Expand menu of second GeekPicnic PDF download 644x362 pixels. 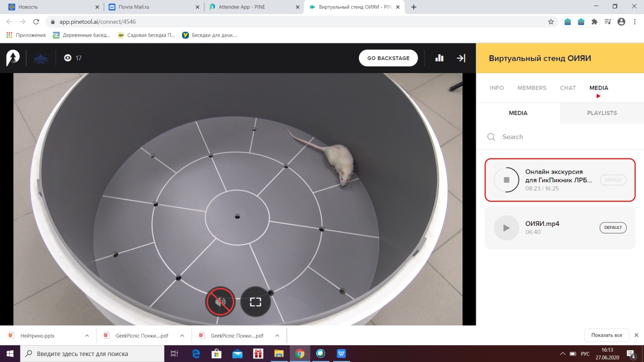click(x=277, y=336)
